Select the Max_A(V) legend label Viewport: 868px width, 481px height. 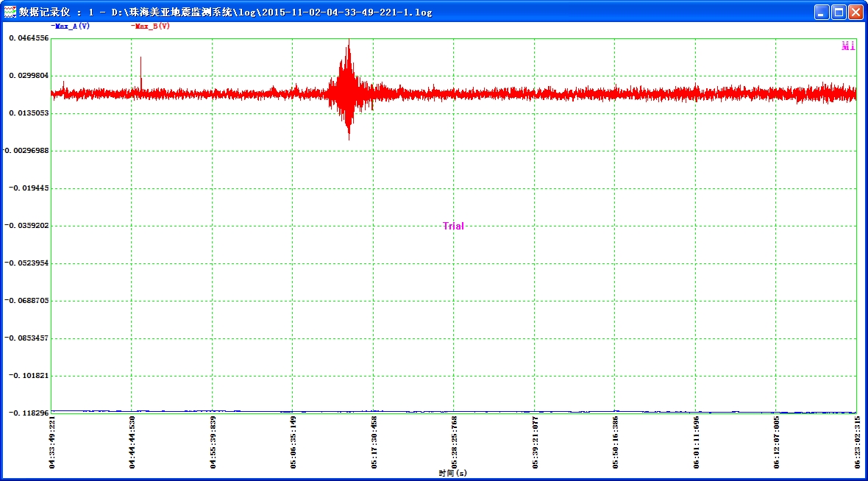click(x=71, y=26)
